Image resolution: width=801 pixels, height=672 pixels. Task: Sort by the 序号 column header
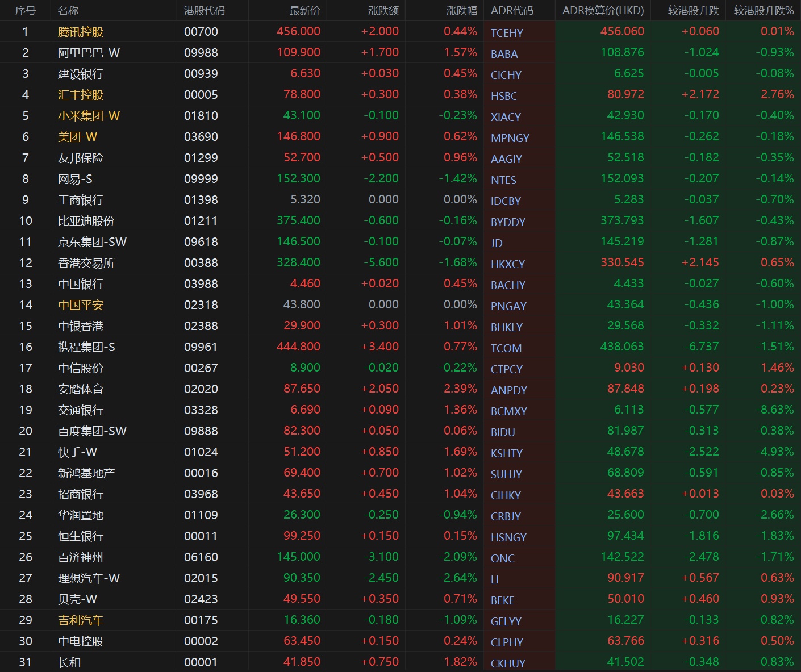click(x=25, y=10)
